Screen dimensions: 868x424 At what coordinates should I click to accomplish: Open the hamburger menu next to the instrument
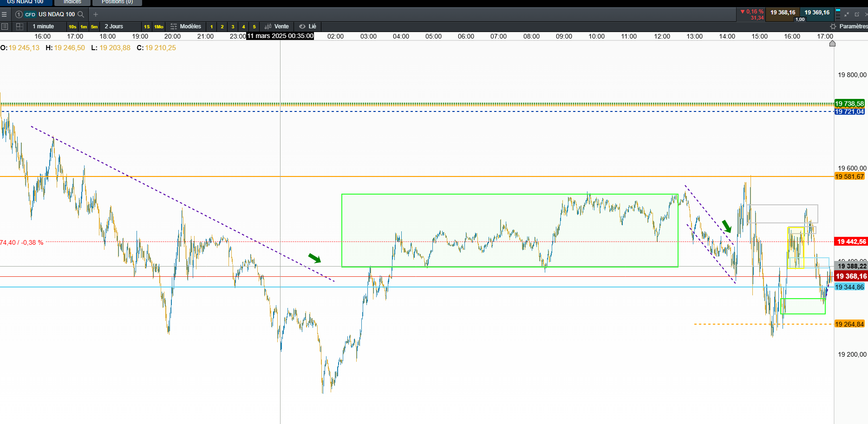4,14
